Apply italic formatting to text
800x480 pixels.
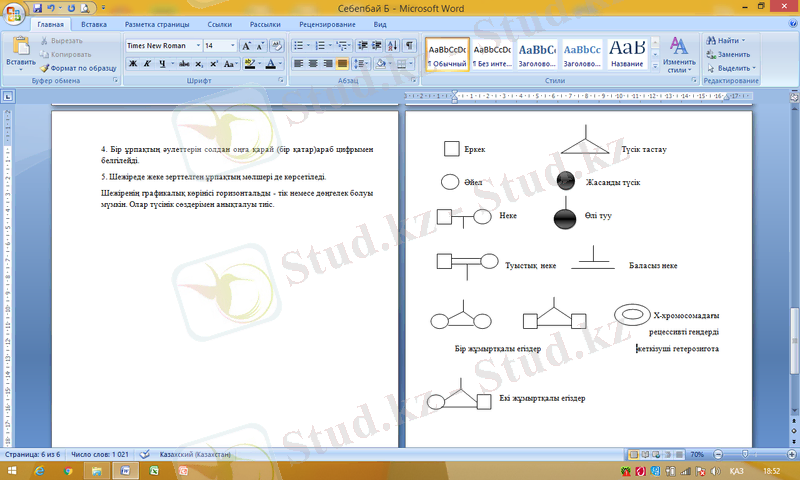tap(147, 63)
